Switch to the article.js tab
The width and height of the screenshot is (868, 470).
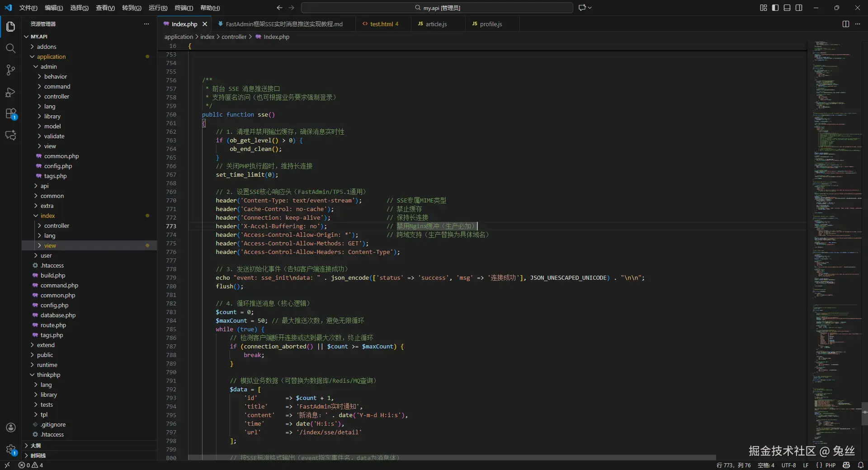pyautogui.click(x=436, y=24)
